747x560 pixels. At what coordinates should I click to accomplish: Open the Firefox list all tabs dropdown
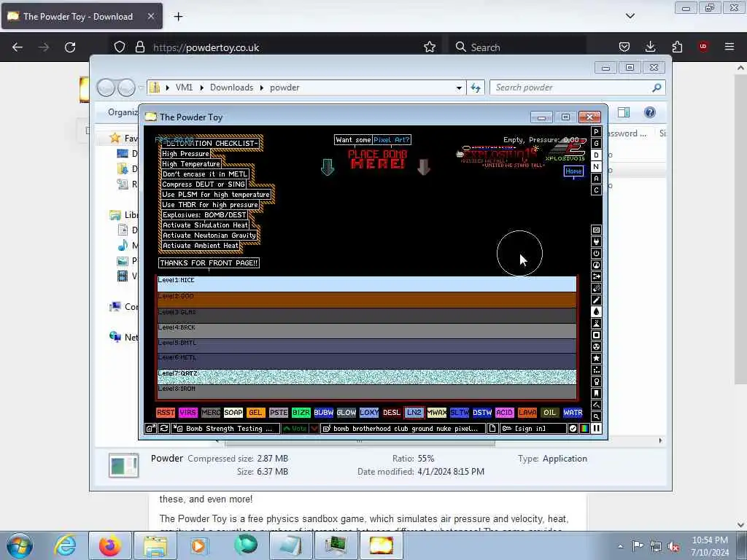[x=630, y=16]
